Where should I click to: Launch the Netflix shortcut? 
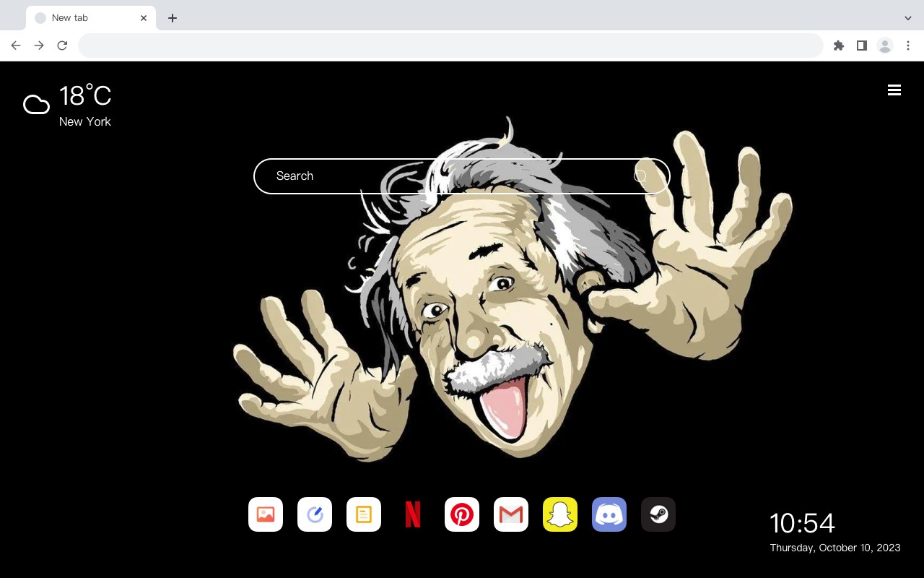click(x=413, y=514)
